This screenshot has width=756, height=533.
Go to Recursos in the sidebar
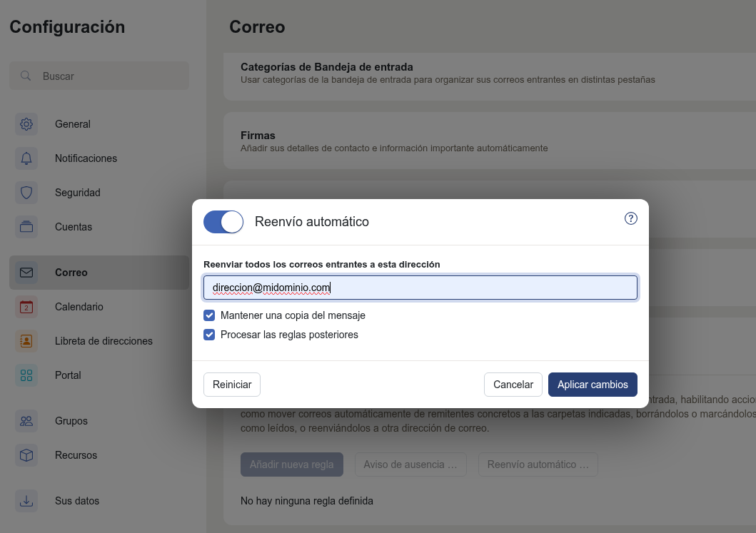click(x=76, y=455)
